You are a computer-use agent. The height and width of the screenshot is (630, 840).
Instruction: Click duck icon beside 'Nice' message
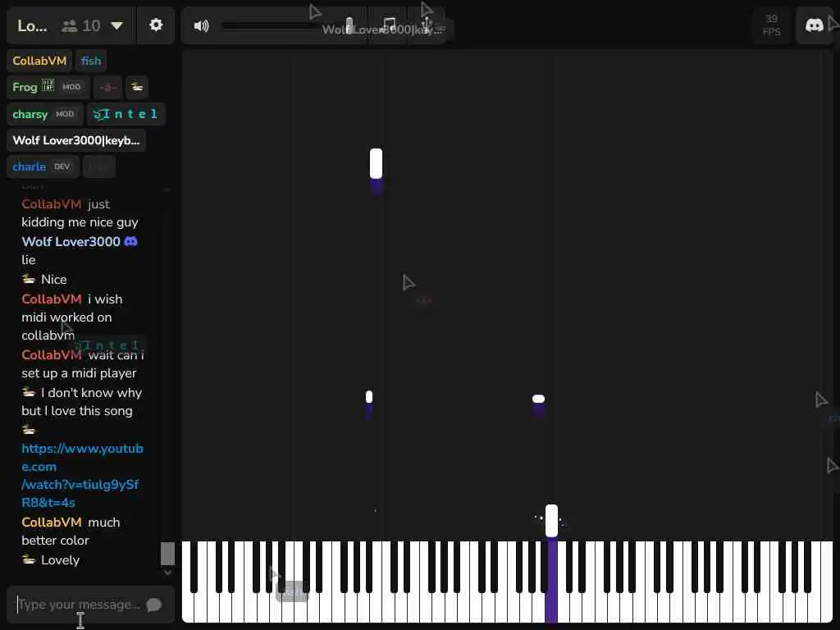click(x=29, y=279)
